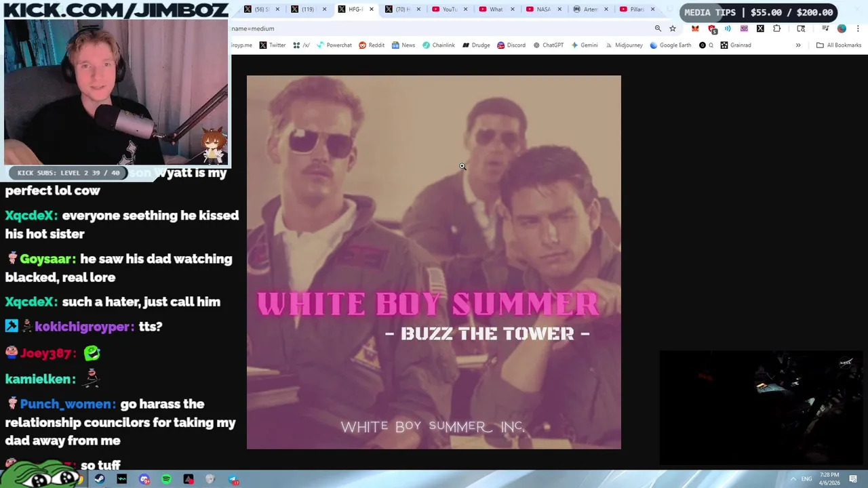The height and width of the screenshot is (488, 868).
Task: Click the Joey387 username in chat
Action: click(x=47, y=353)
